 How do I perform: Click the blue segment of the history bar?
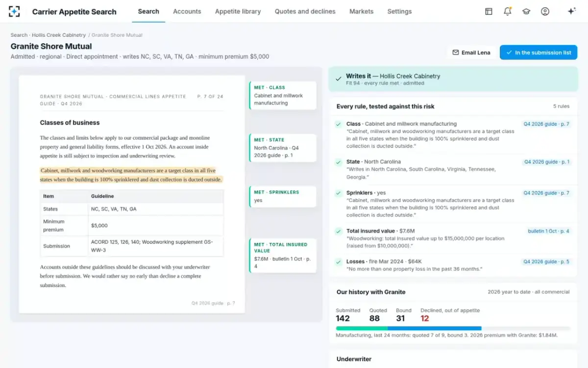tap(435, 328)
